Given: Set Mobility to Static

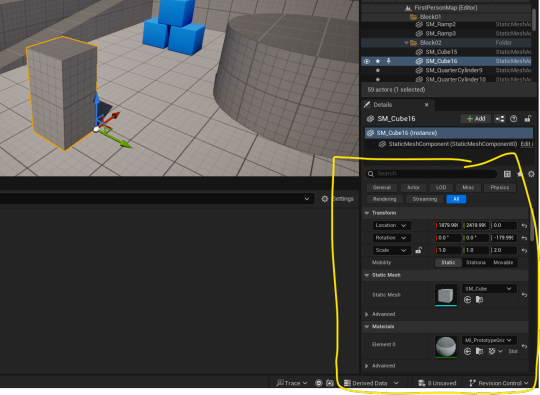Looking at the screenshot, I should coord(448,262).
